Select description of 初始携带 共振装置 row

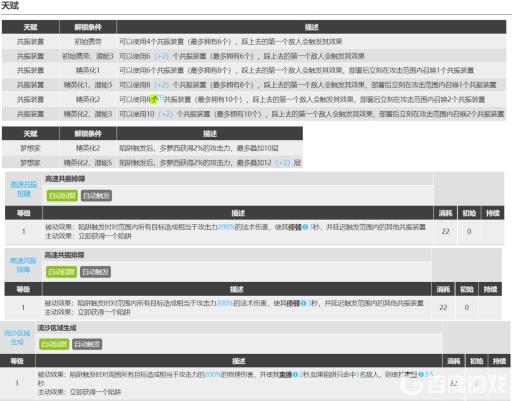(x=231, y=42)
